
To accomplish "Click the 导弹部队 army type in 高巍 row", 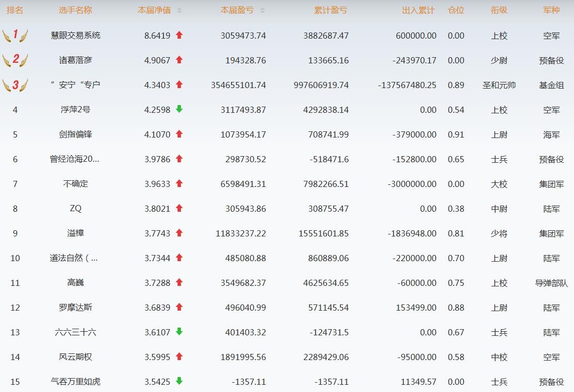I will (551, 283).
